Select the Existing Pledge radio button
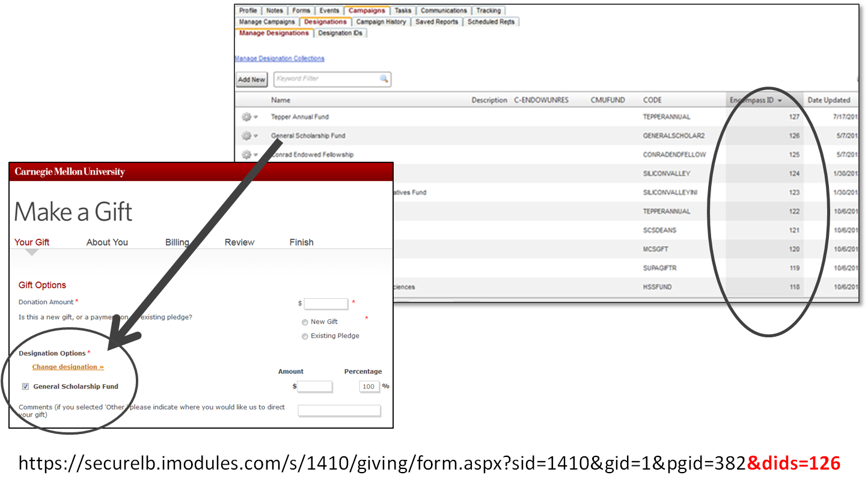The width and height of the screenshot is (868, 481). (x=305, y=336)
